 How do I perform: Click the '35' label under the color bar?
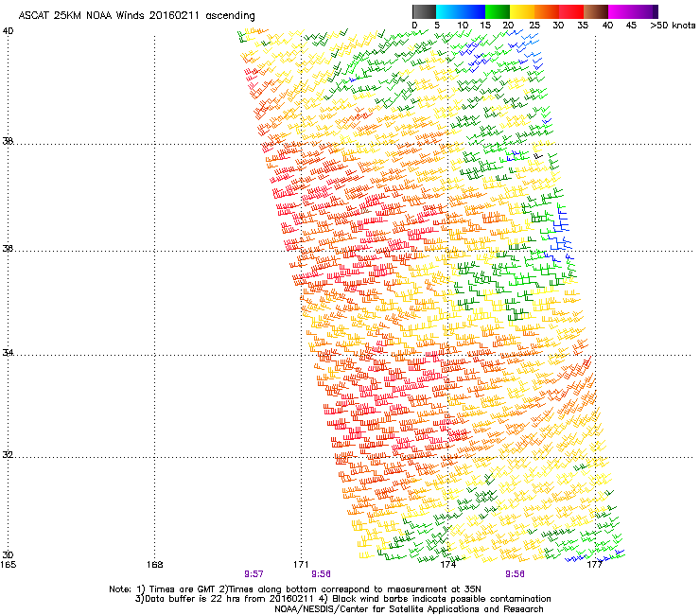(x=583, y=25)
